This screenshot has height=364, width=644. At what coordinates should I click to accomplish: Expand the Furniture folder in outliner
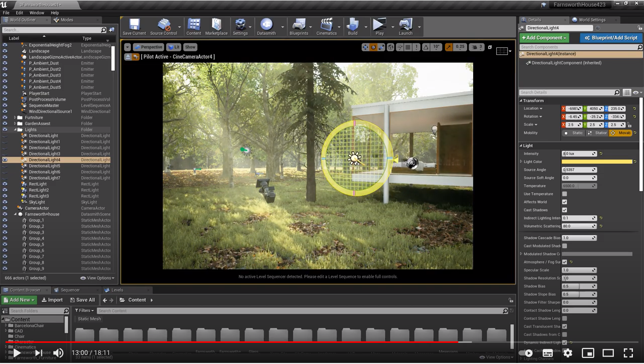(x=15, y=117)
